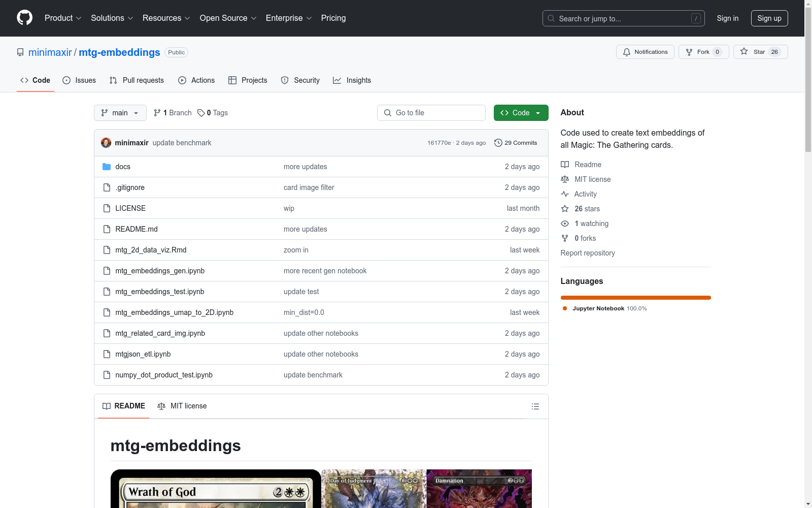Click the README.md file icon
812x508 pixels.
pos(107,229)
